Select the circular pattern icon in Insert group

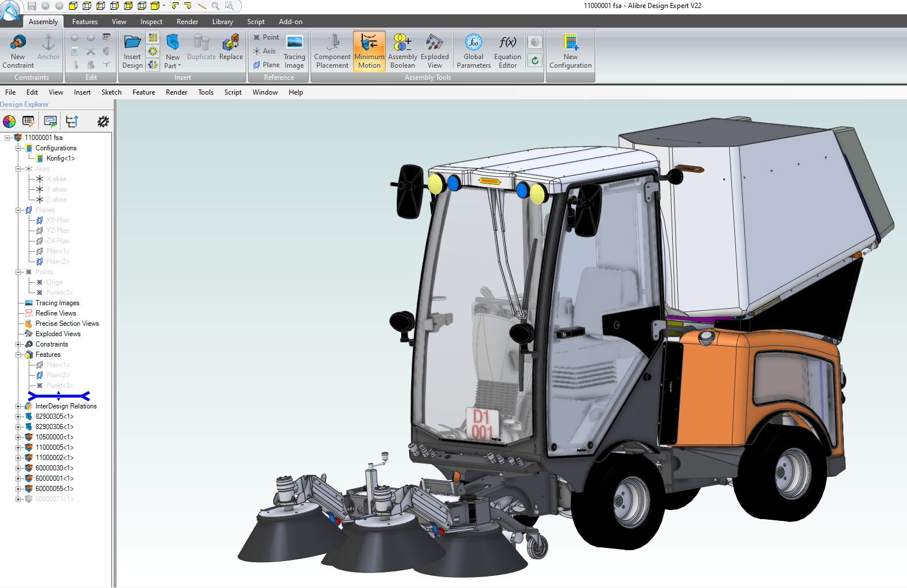pos(153,51)
